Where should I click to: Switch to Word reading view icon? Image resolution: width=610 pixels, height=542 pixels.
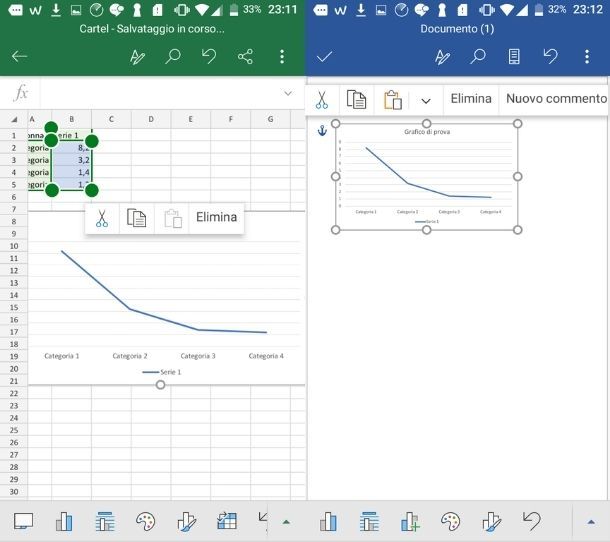514,57
